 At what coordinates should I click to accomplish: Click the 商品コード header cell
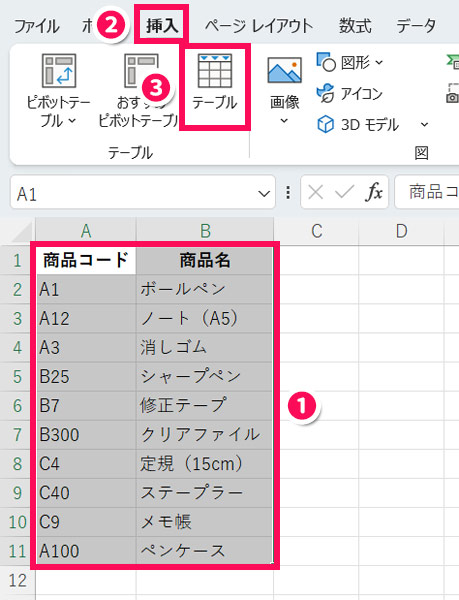coord(86,260)
